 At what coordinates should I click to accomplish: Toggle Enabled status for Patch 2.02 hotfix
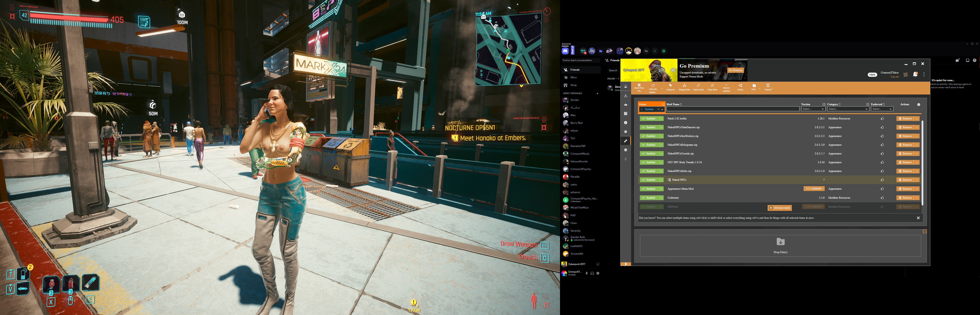click(650, 119)
